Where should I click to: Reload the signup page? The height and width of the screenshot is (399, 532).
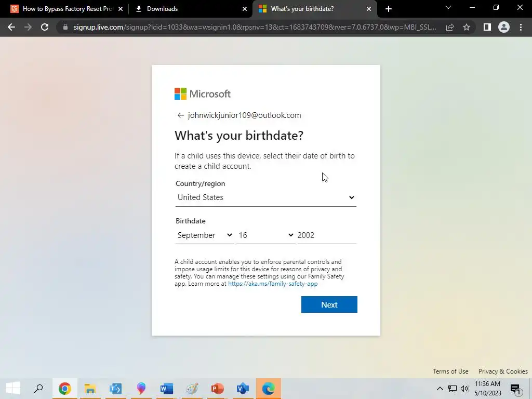pos(45,27)
